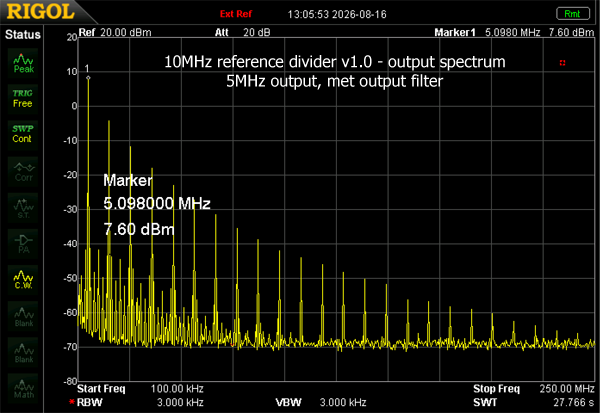
Task: Click the small red marker near top right of graph
Action: 562,63
